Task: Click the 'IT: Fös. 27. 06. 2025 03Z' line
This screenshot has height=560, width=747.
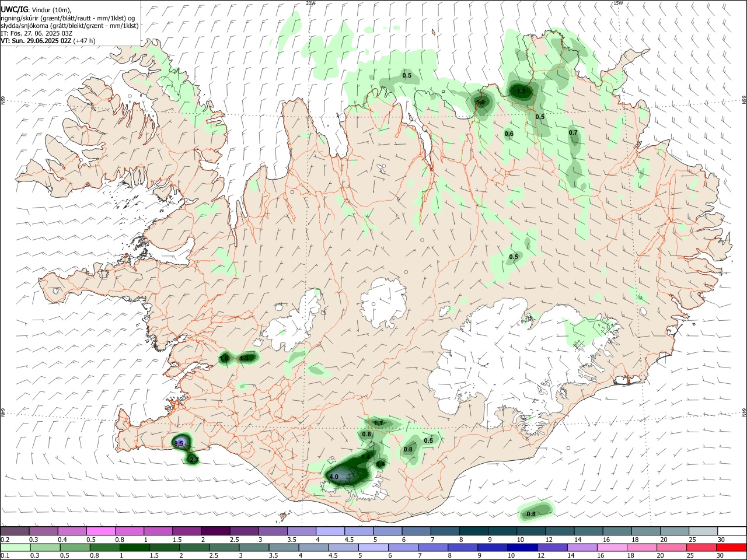Action: coord(36,33)
